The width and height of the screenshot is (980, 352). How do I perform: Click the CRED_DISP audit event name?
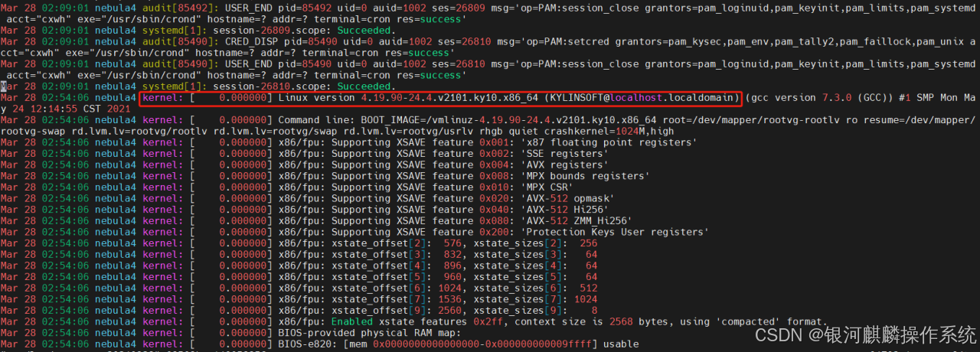(x=251, y=41)
